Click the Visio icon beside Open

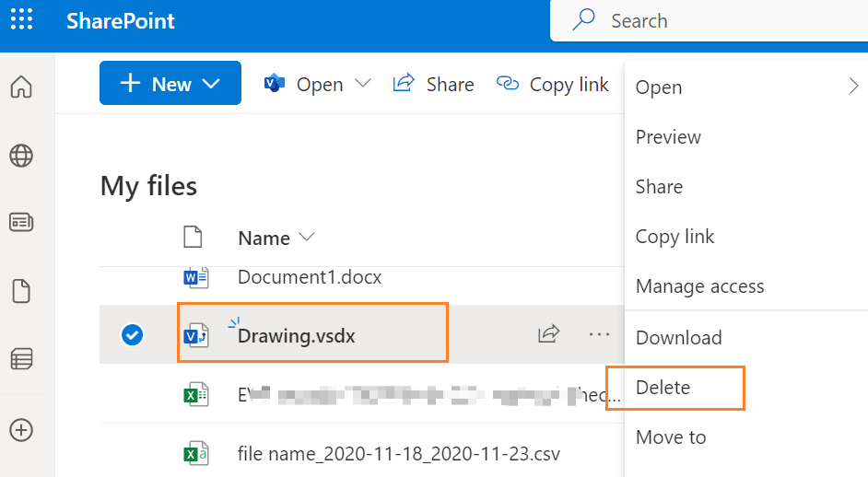[275, 84]
